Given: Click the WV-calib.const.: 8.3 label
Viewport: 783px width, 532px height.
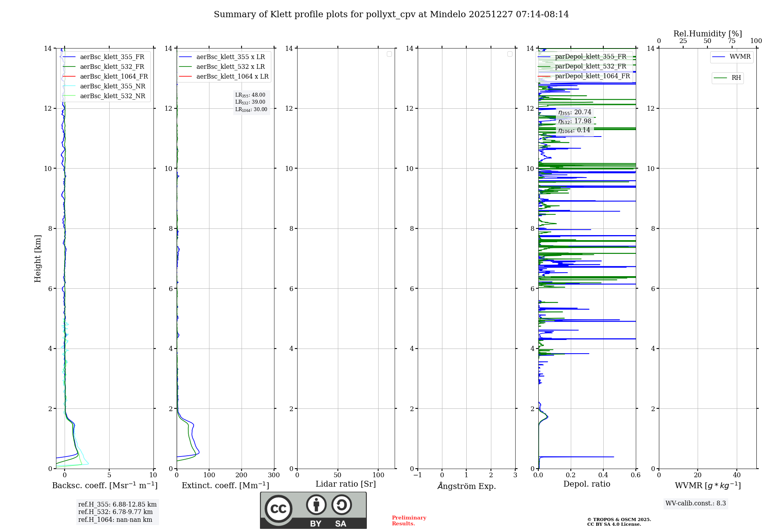Looking at the screenshot, I should pyautogui.click(x=695, y=503).
